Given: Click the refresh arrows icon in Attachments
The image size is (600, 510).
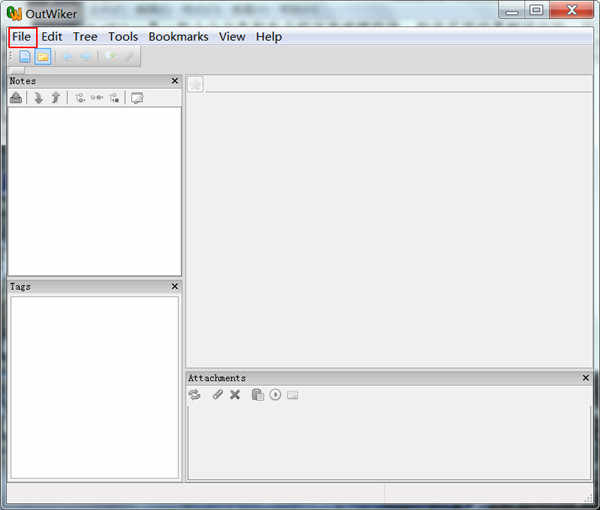Looking at the screenshot, I should tap(194, 394).
